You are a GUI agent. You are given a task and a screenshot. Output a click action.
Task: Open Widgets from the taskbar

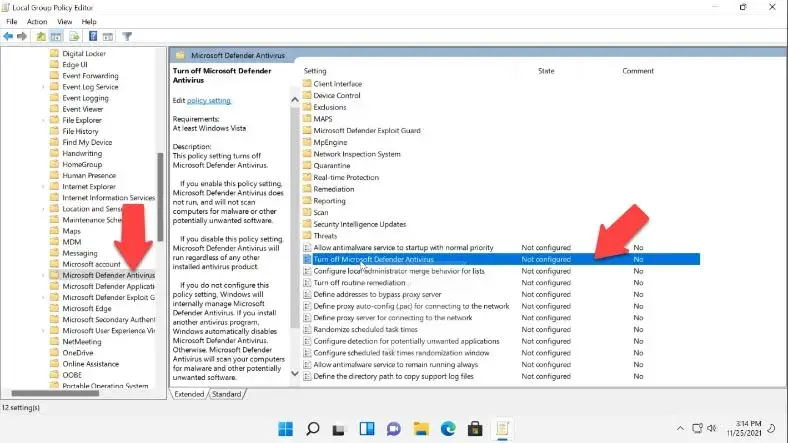[367, 428]
